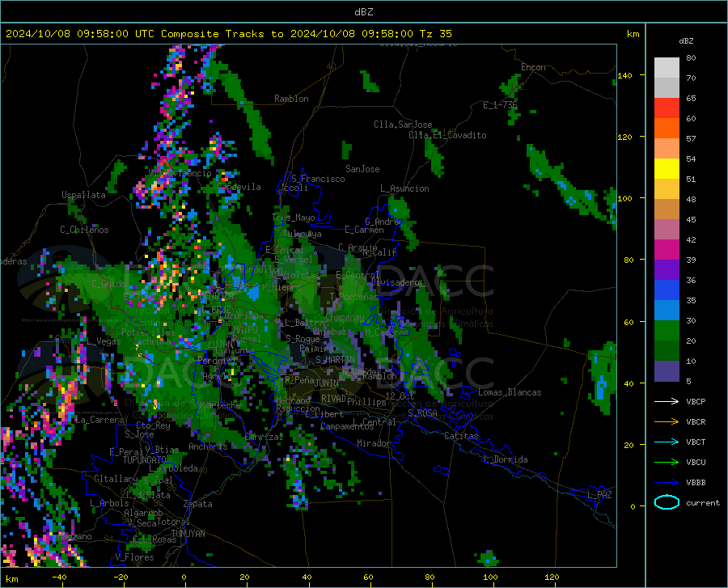Click the Carrizal place label

[x=264, y=438]
